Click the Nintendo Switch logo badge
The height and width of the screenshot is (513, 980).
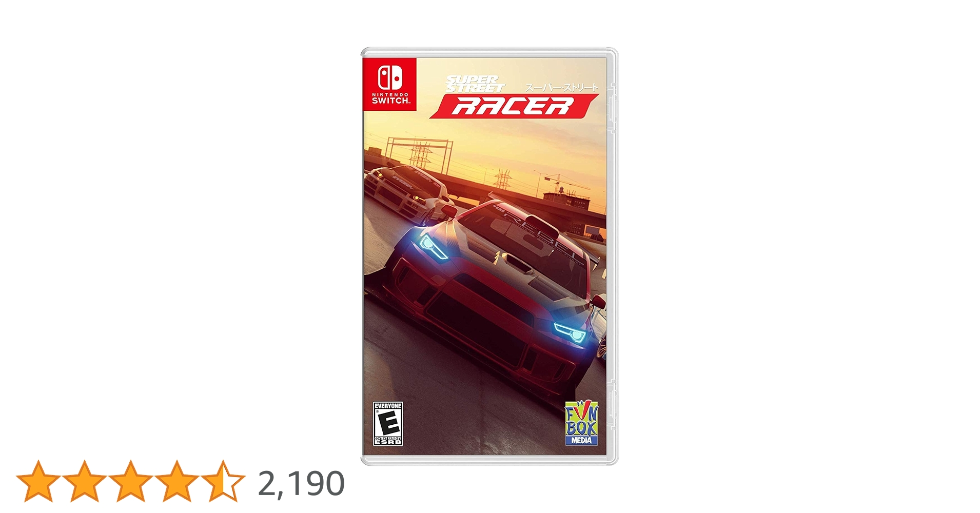pos(389,84)
